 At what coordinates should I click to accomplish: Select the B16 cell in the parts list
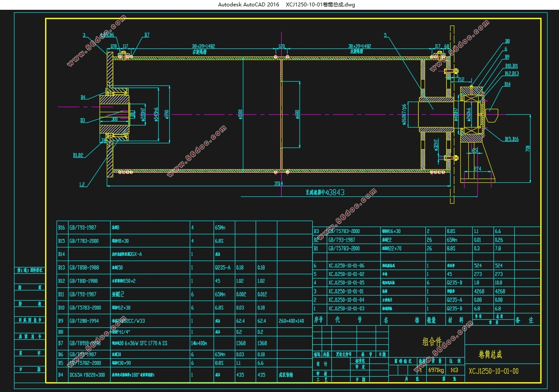click(x=61, y=227)
